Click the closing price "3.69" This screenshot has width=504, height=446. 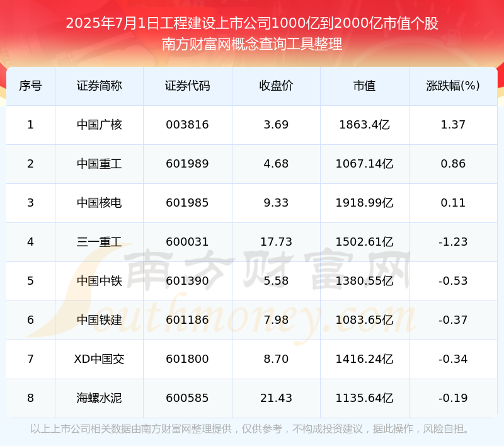tap(276, 125)
